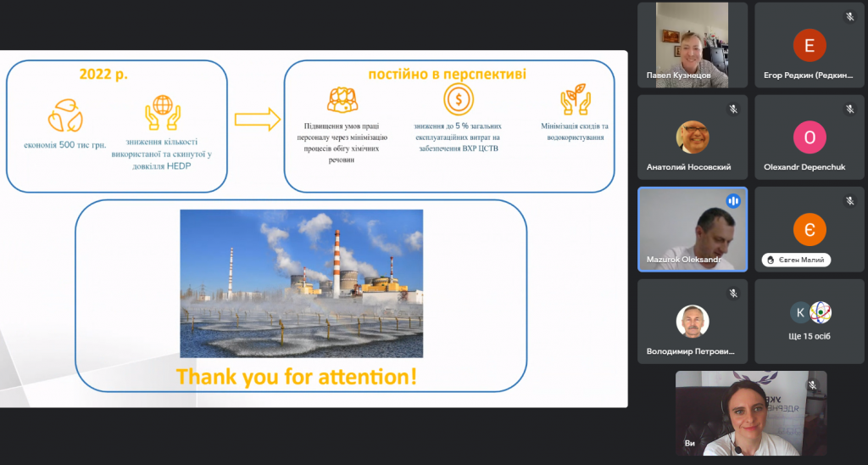Click the muted mic icon on Olexandr Depenchuk's tile
Viewport: 868px width, 465px height.
[849, 109]
